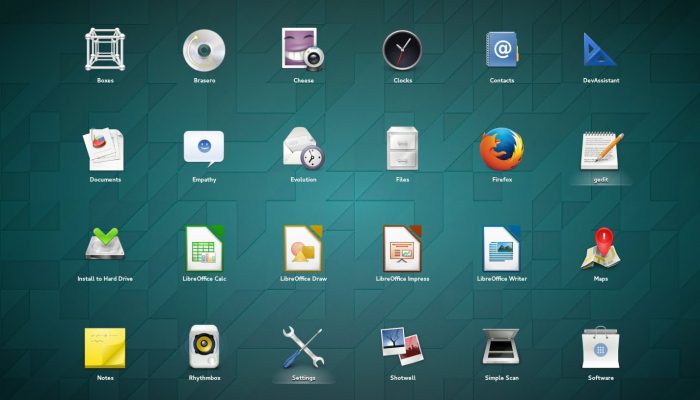Open Simple Scan scanner app

coord(501,346)
